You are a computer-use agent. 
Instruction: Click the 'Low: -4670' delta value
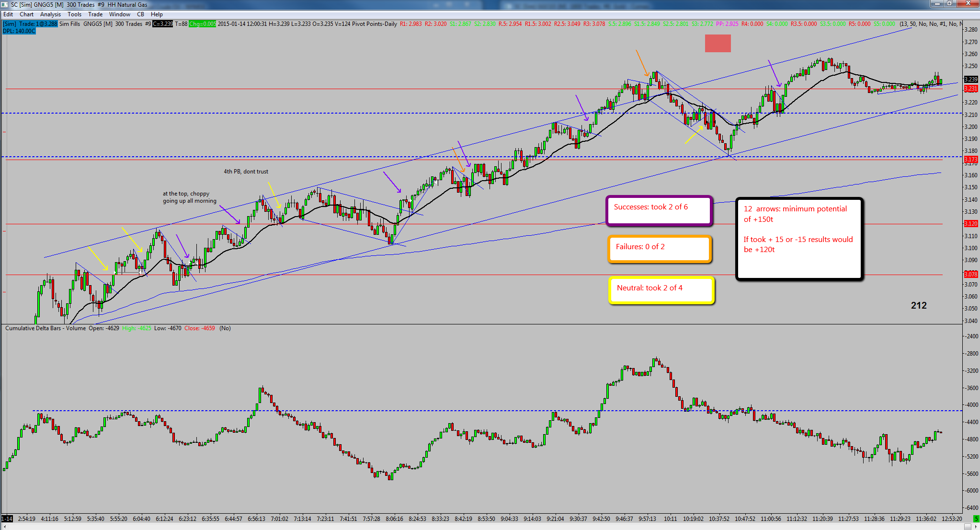(x=168, y=328)
